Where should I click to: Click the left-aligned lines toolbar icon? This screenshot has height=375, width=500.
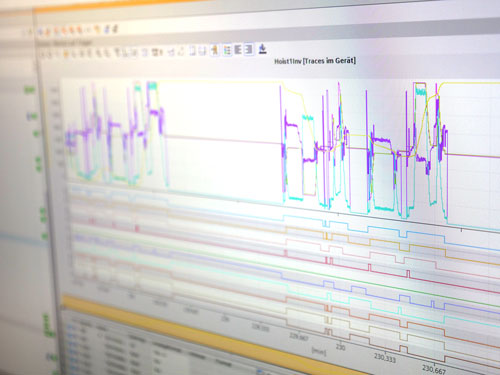click(x=238, y=50)
